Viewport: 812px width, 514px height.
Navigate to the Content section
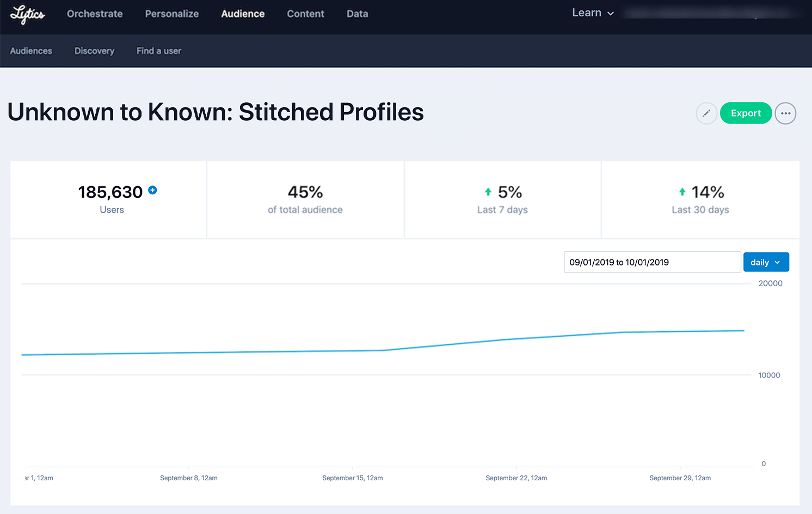(305, 14)
